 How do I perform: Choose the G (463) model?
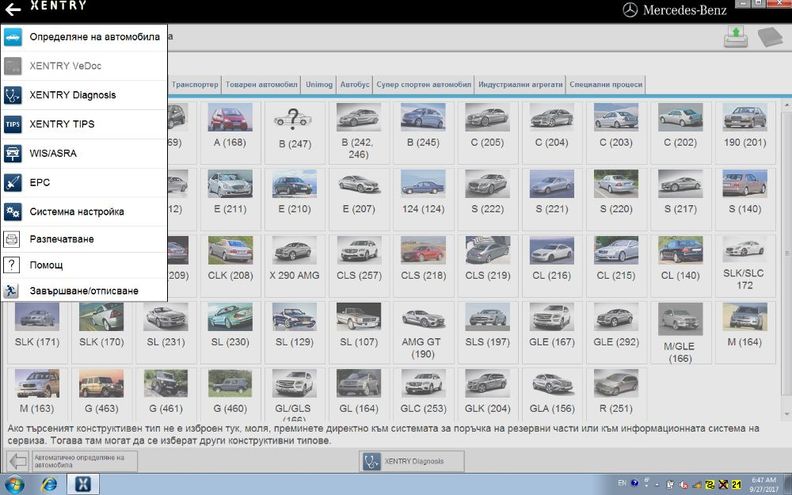[102, 394]
